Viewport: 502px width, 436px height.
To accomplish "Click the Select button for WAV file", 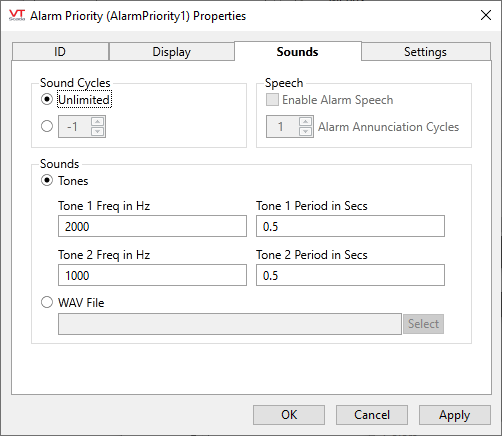I will [423, 324].
